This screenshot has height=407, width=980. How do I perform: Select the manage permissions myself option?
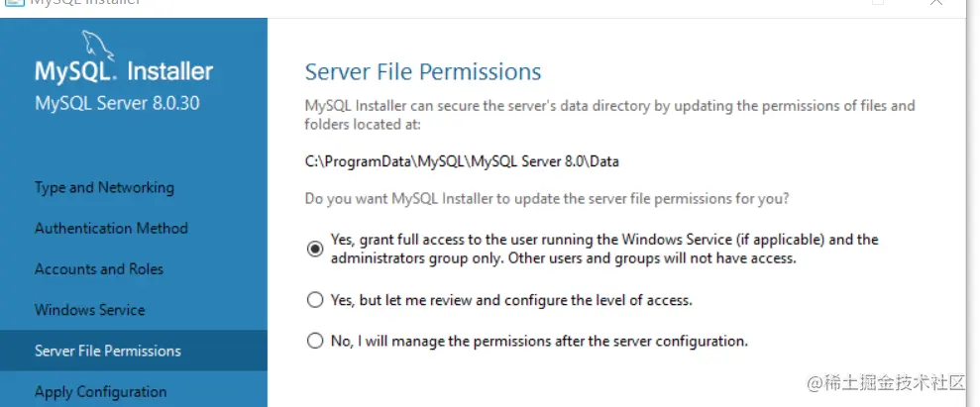(315, 341)
